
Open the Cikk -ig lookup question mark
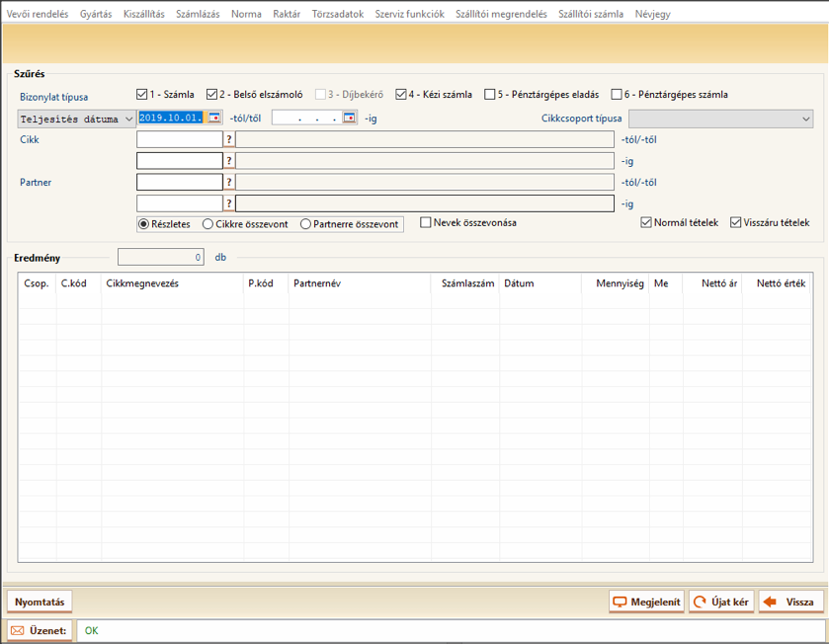(x=229, y=161)
